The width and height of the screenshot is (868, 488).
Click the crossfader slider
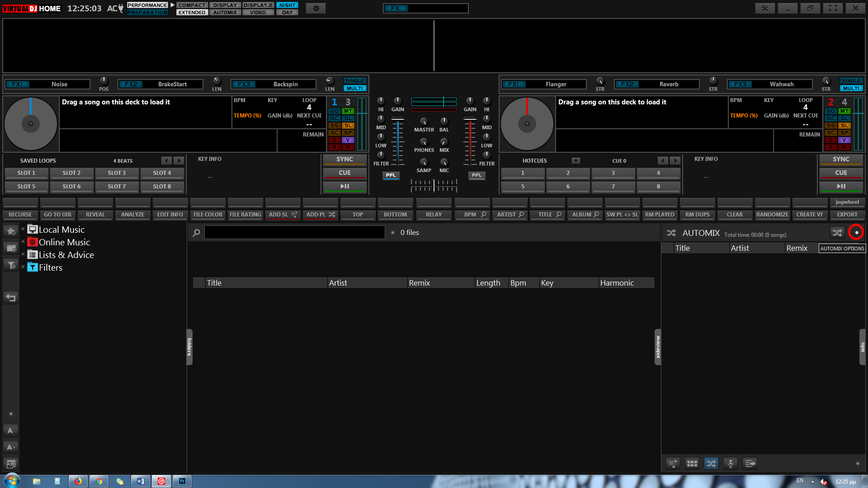(434, 185)
